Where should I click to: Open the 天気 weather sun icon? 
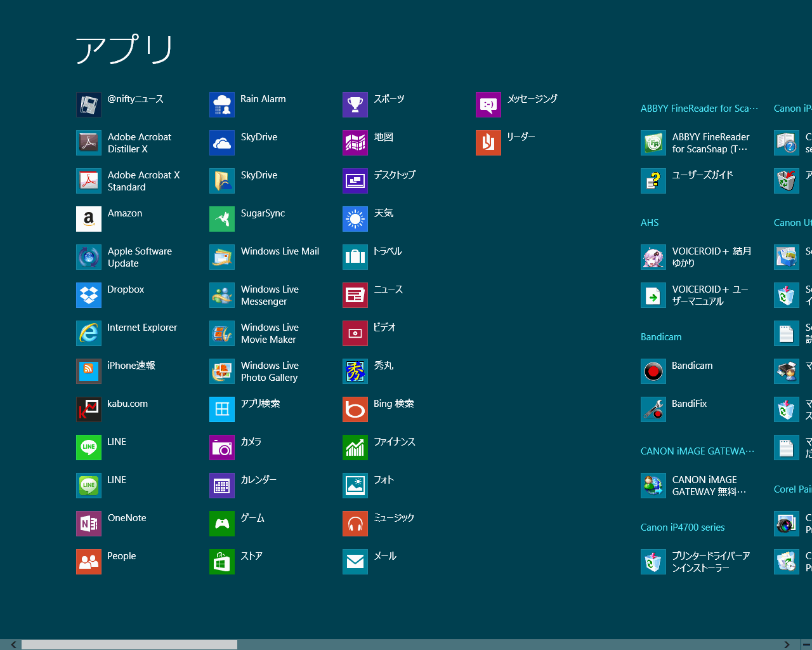pyautogui.click(x=355, y=219)
